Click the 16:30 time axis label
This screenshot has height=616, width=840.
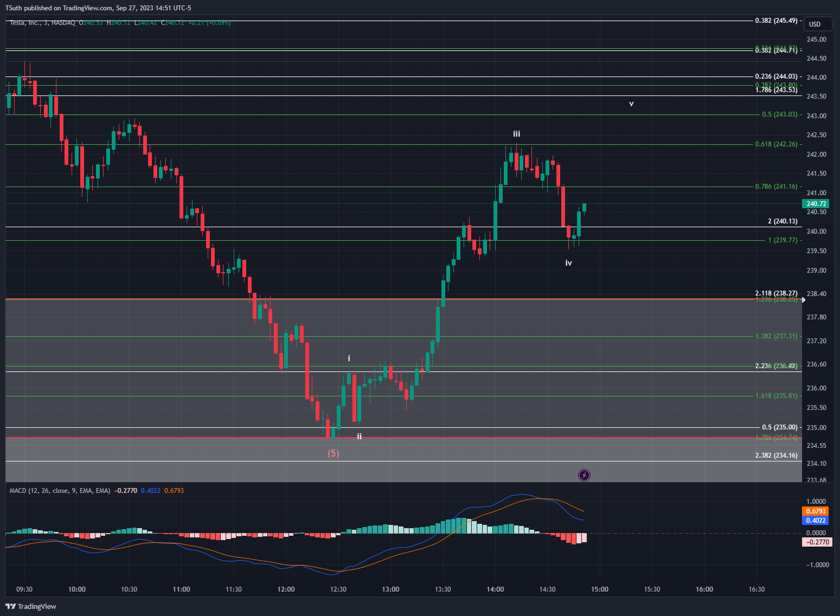pyautogui.click(x=756, y=589)
